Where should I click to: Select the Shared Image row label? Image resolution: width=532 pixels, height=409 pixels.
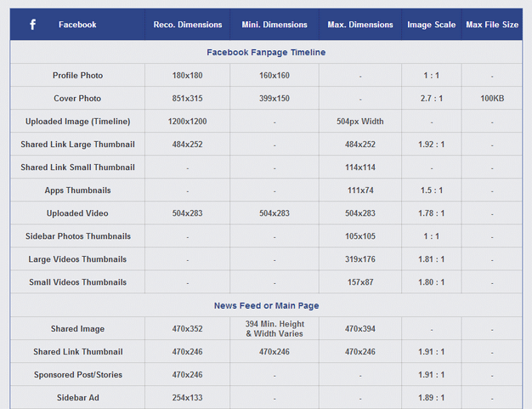tap(77, 329)
